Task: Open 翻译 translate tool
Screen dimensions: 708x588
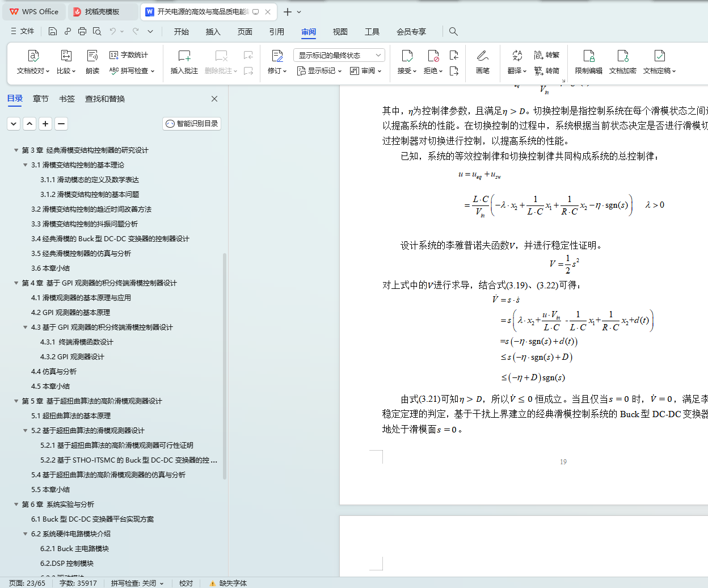Action: click(x=517, y=62)
